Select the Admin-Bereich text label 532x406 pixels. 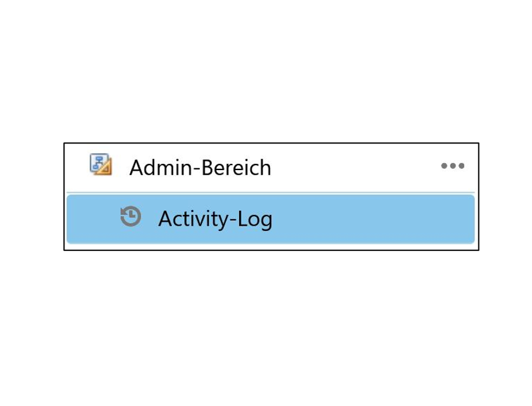200,168
